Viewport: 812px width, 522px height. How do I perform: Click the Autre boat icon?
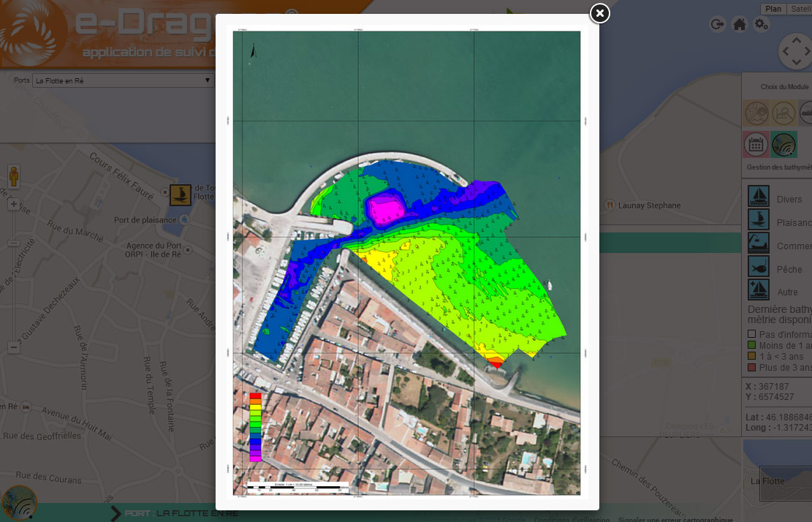pos(759,290)
